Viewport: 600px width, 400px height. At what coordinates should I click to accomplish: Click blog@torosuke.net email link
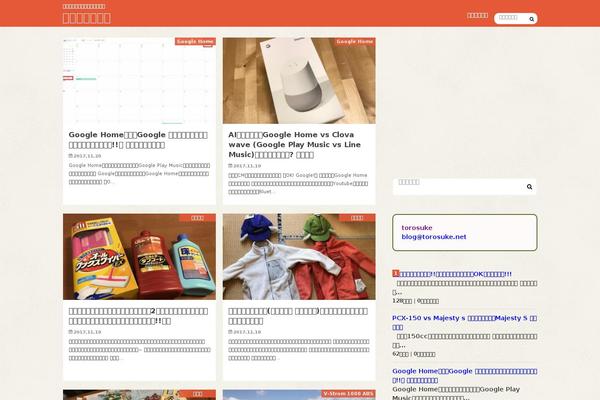coord(434,237)
